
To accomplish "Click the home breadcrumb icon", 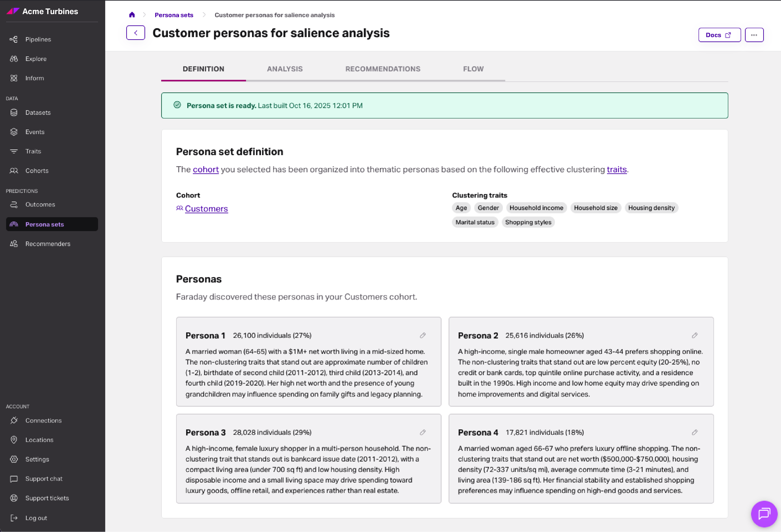I will click(132, 15).
